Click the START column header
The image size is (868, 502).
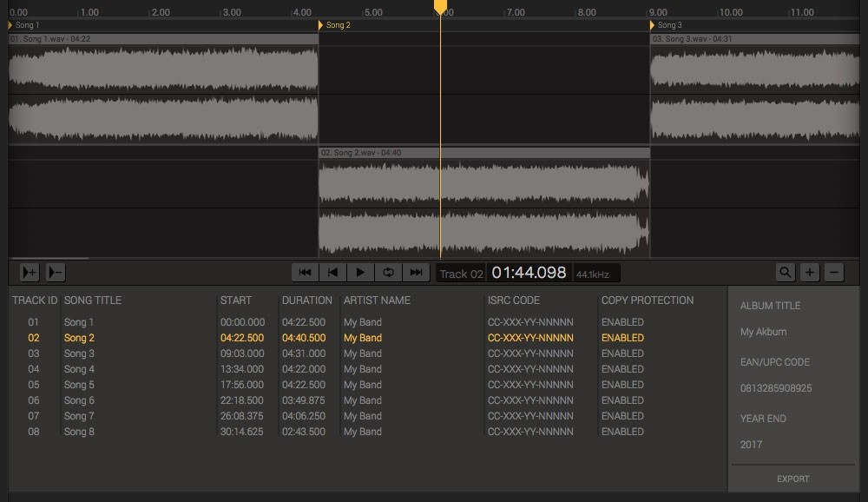pyautogui.click(x=236, y=301)
